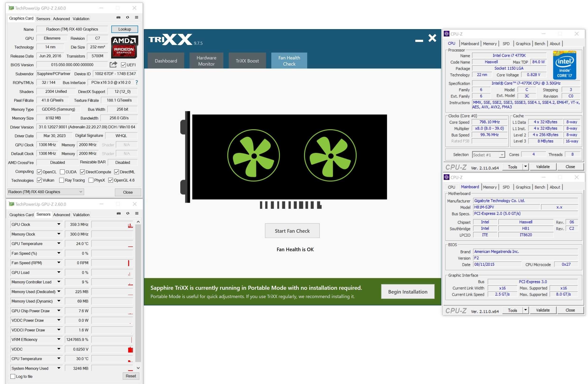Toggle DirectCompute checkbox
This screenshot has width=588, height=384.
click(x=82, y=172)
